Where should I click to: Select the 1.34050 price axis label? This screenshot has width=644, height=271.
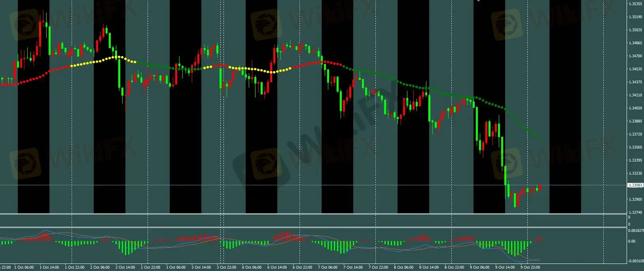tap(635, 108)
